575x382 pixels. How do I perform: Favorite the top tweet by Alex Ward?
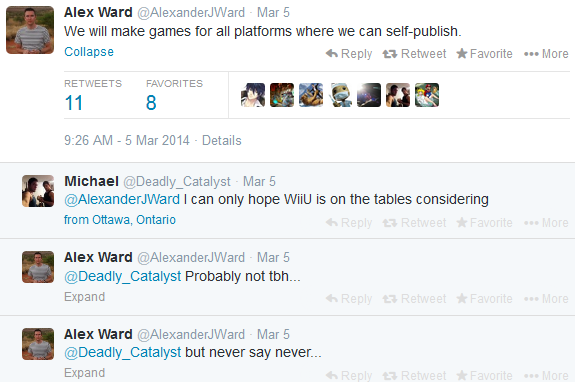484,54
